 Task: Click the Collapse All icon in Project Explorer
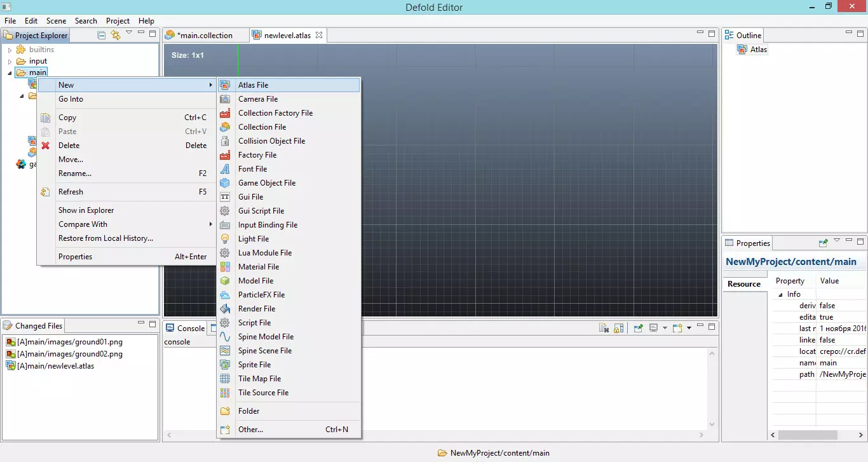(x=102, y=35)
